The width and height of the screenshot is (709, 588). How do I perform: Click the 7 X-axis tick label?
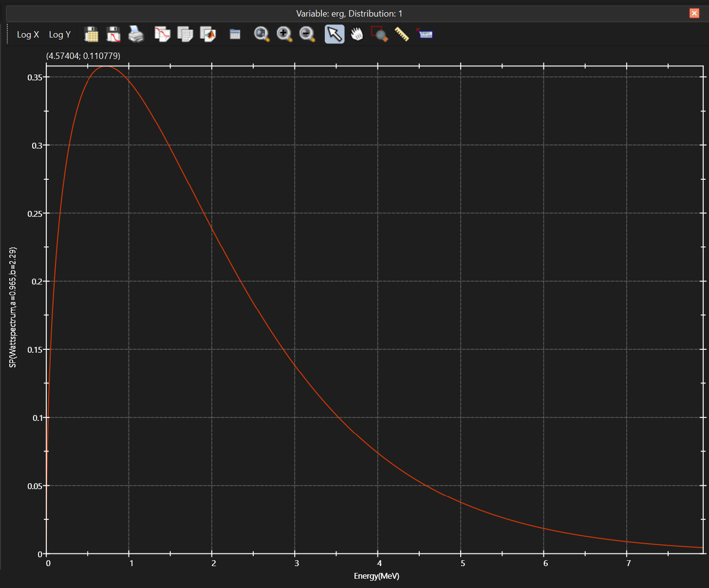tap(629, 563)
